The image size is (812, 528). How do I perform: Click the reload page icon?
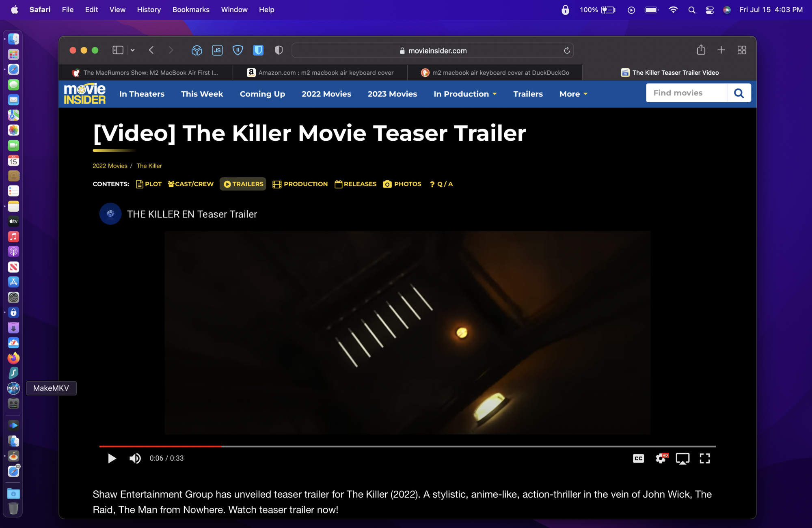pyautogui.click(x=567, y=50)
